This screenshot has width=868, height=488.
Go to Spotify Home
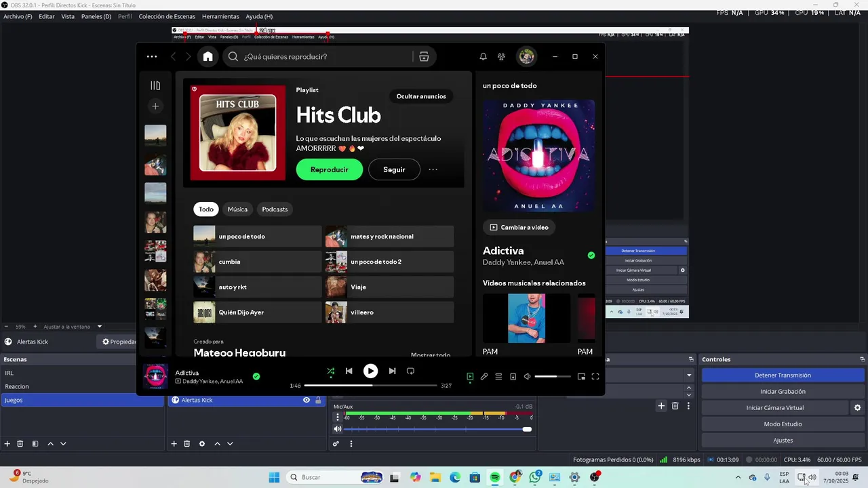[x=208, y=56]
